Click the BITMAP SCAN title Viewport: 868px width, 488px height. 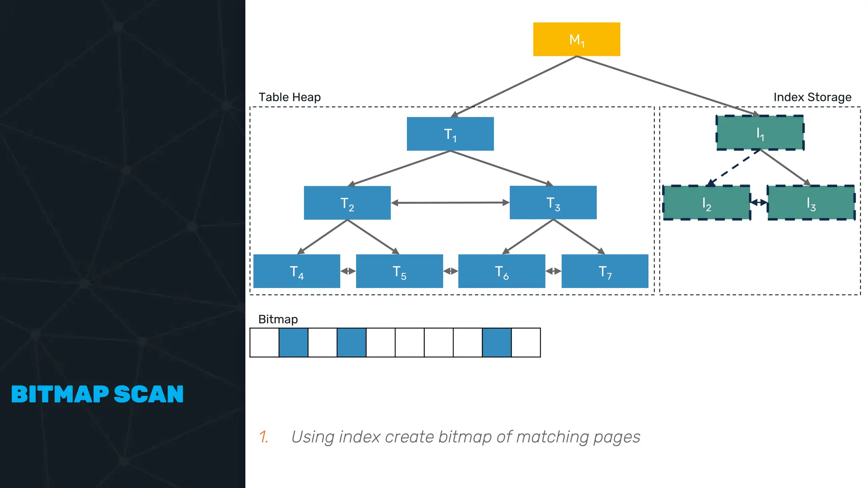(97, 394)
